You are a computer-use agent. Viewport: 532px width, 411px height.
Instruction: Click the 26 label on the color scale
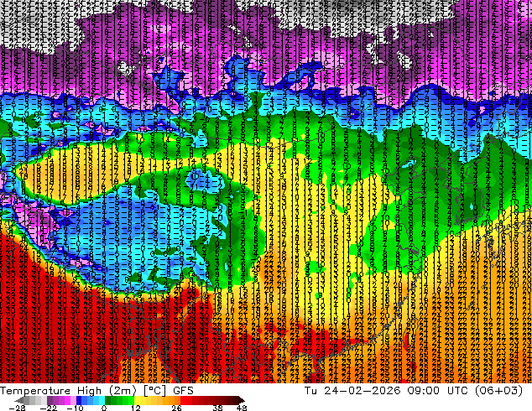[176, 408]
